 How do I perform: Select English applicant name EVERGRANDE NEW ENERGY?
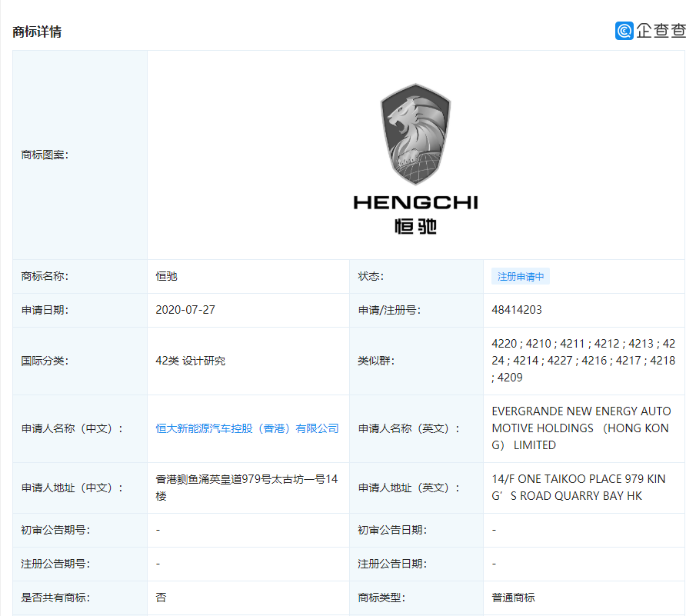click(x=581, y=428)
